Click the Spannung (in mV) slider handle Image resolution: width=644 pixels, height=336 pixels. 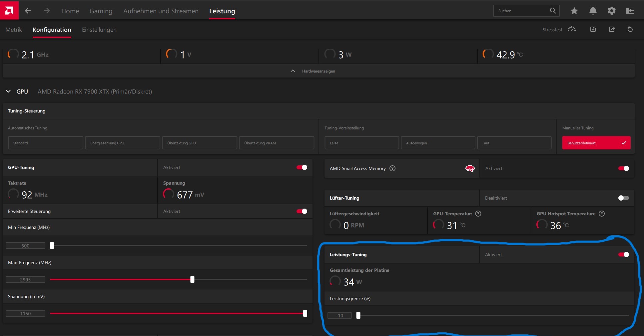tap(305, 313)
